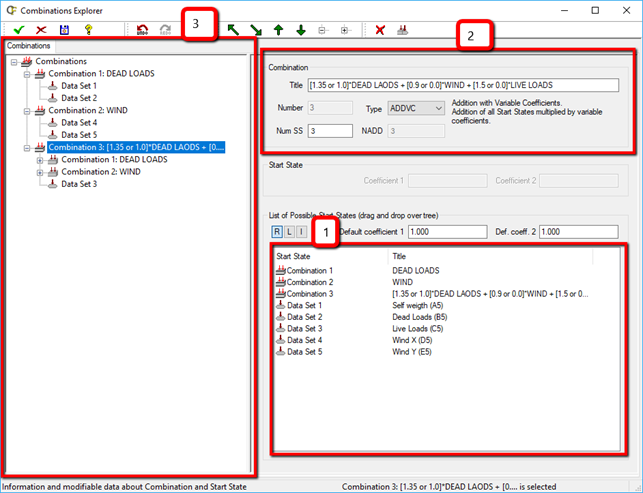
Task: Select Data Set 5 in tree
Action: point(79,135)
